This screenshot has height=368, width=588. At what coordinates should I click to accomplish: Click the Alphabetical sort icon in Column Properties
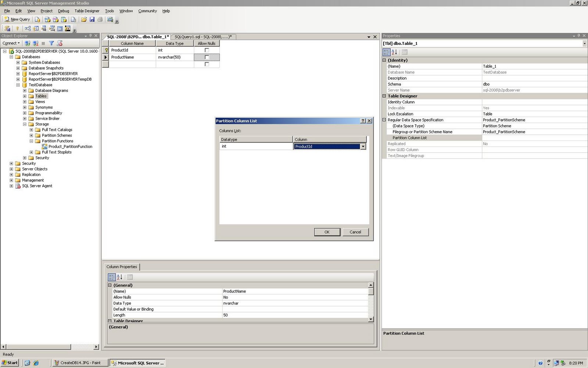click(x=119, y=277)
